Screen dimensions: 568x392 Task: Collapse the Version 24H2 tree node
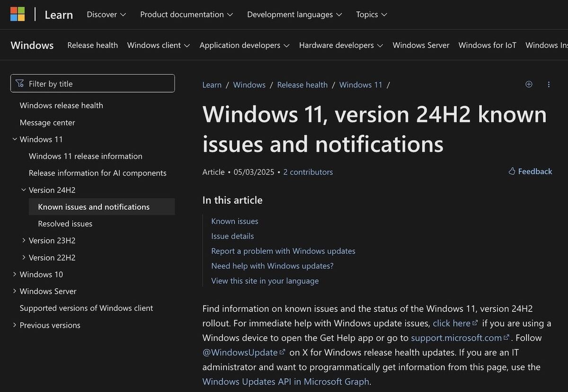click(24, 190)
